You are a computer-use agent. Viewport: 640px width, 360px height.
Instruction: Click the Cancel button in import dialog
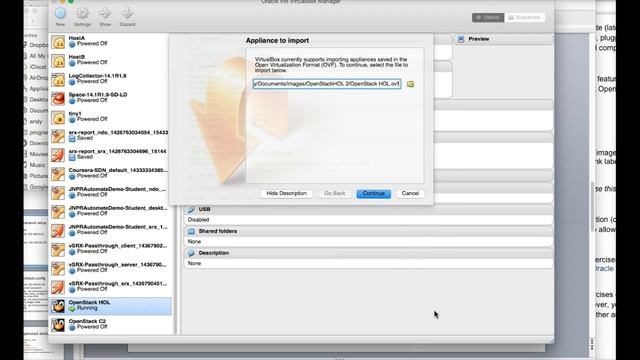click(410, 193)
